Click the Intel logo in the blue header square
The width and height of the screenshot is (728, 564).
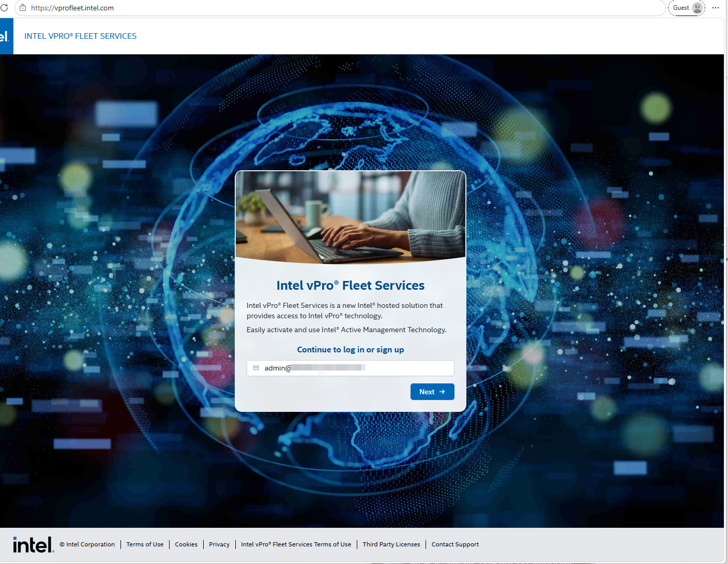tap(6, 36)
